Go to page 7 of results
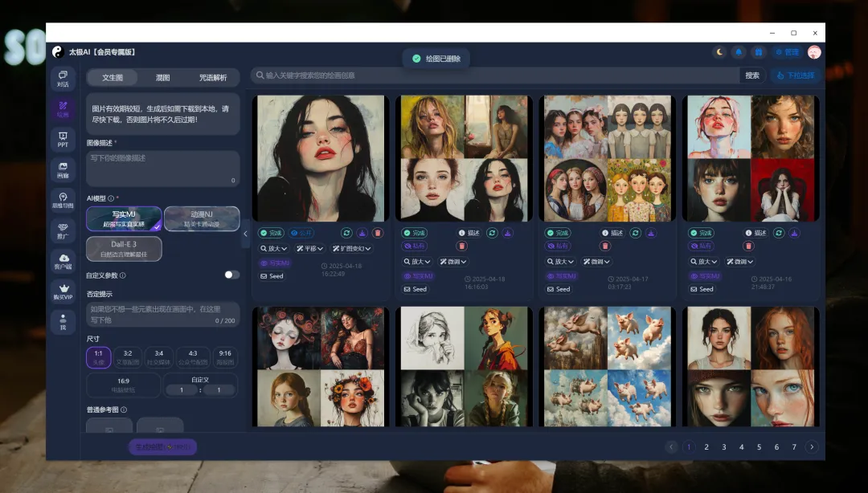868x493 pixels. coord(794,447)
